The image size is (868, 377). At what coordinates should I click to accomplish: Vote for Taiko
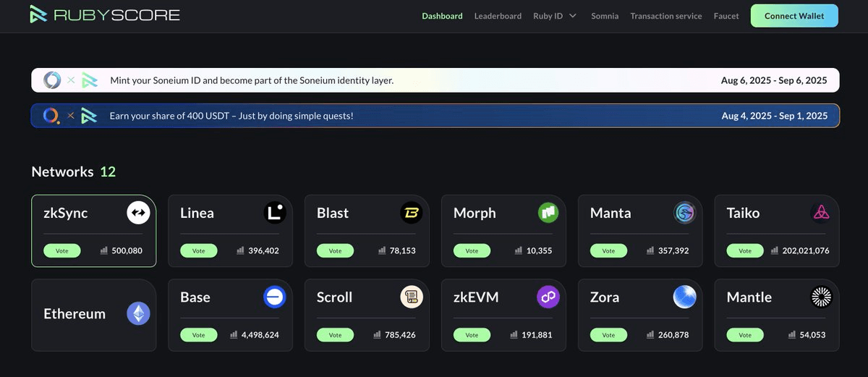point(745,250)
